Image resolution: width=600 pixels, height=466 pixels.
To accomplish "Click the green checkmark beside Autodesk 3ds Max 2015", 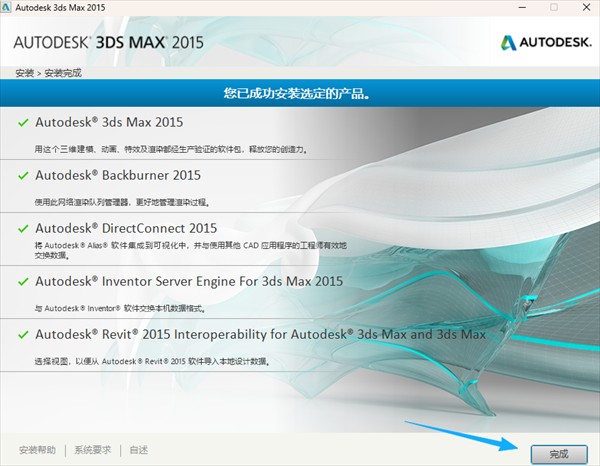I will [23, 122].
